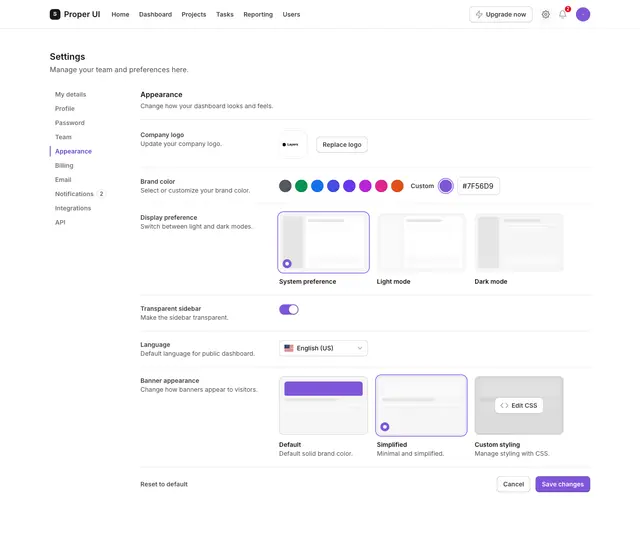The image size is (640, 535).
Task: Select System preference display option
Action: tap(324, 242)
